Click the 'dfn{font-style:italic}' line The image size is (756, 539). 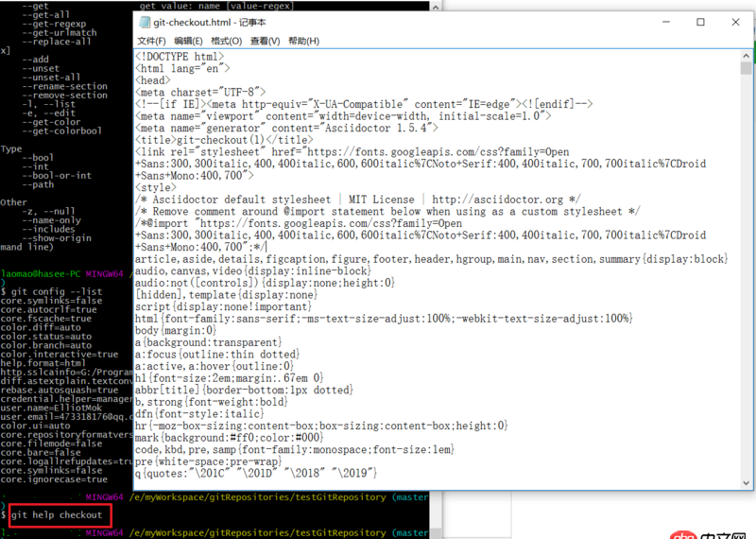tap(199, 413)
